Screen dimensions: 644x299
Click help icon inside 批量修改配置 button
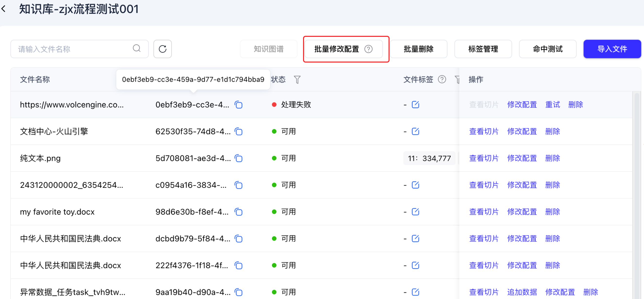(368, 49)
